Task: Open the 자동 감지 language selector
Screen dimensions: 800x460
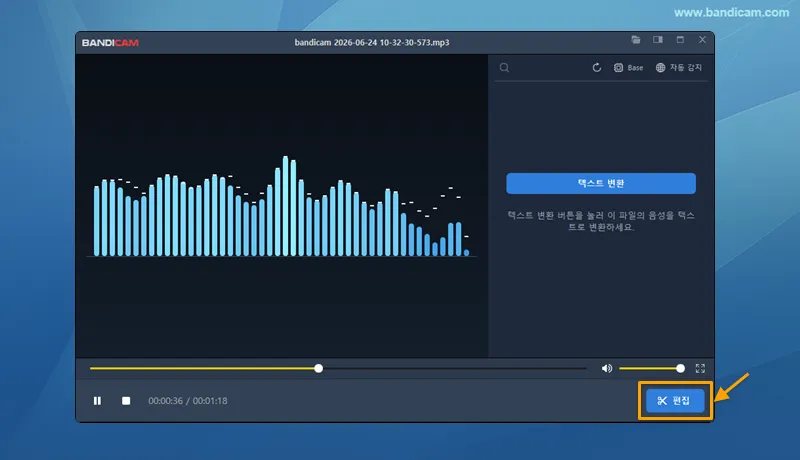Action: point(679,68)
